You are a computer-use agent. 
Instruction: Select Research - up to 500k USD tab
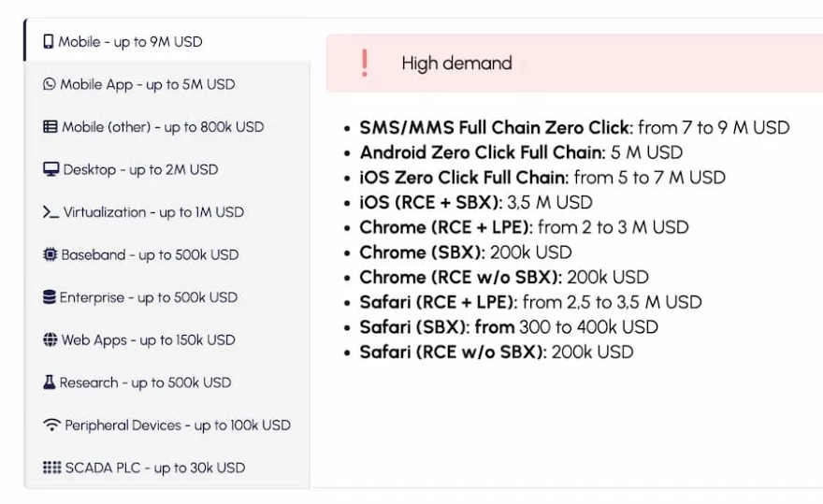[x=145, y=382]
